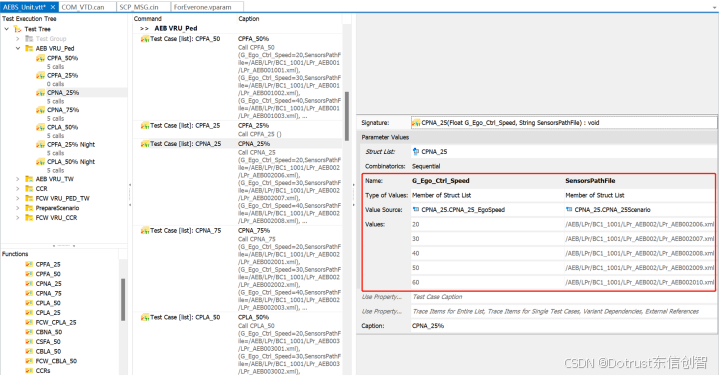
Task: Edit the Caption field CPNA_25%
Action: tap(564, 326)
